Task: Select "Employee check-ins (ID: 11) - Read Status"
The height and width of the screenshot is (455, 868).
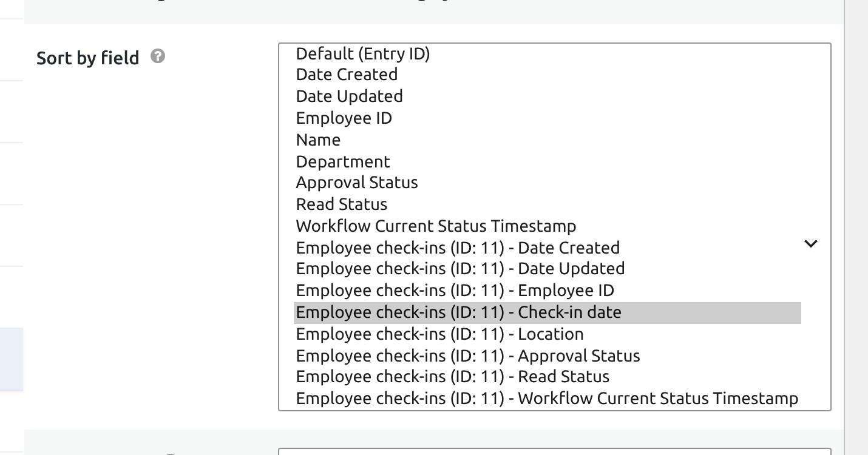Action: (548, 377)
